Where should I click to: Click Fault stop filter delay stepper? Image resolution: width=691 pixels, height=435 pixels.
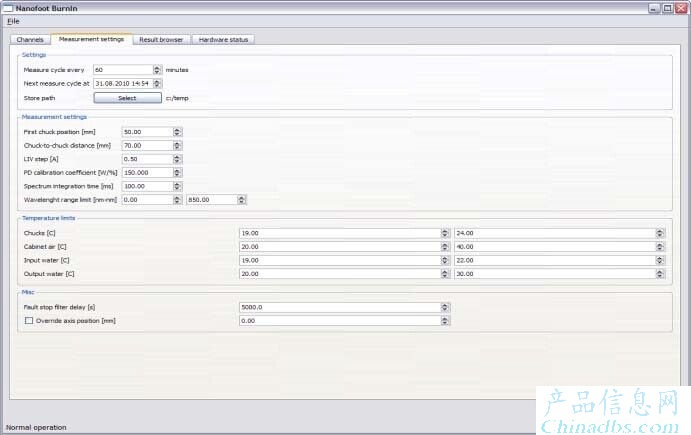click(x=445, y=307)
